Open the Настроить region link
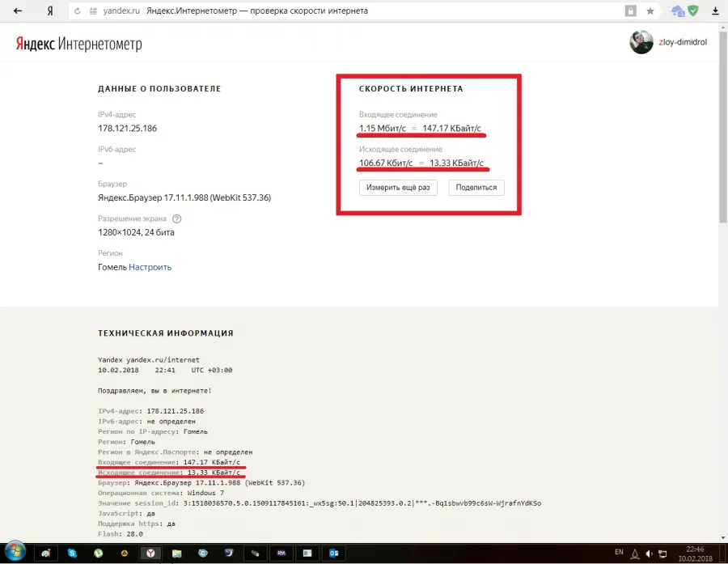Viewport: 728px width, 564px height. 150,267
